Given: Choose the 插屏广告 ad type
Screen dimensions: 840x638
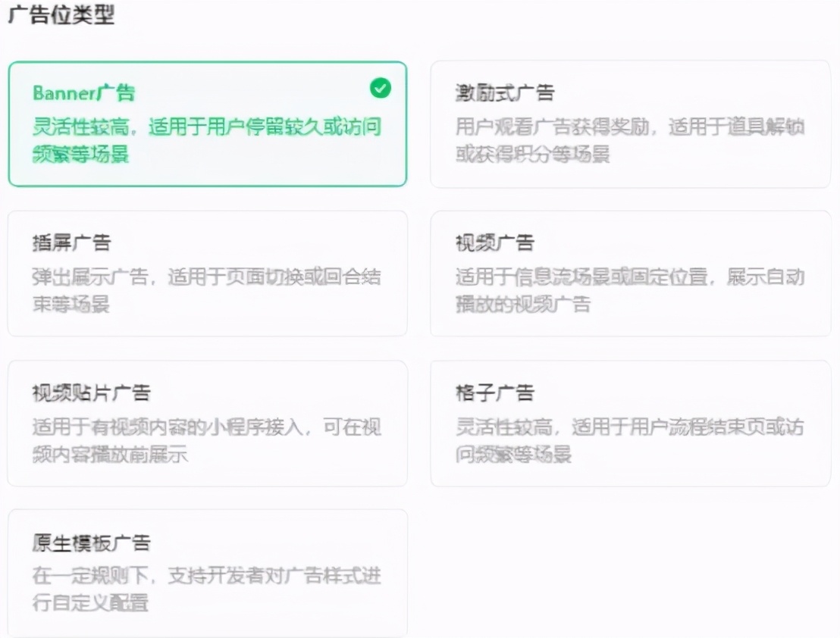Looking at the screenshot, I should click(x=208, y=273).
